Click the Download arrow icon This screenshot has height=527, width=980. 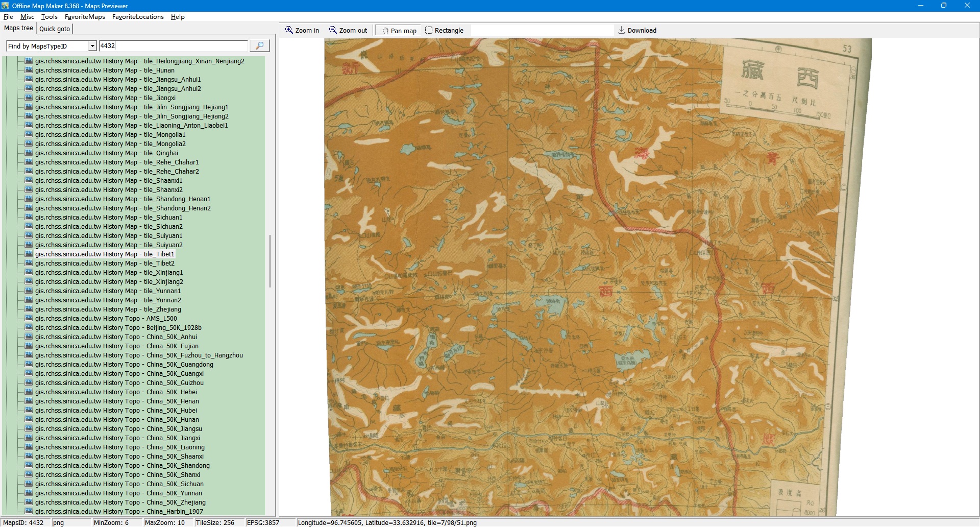coord(621,30)
